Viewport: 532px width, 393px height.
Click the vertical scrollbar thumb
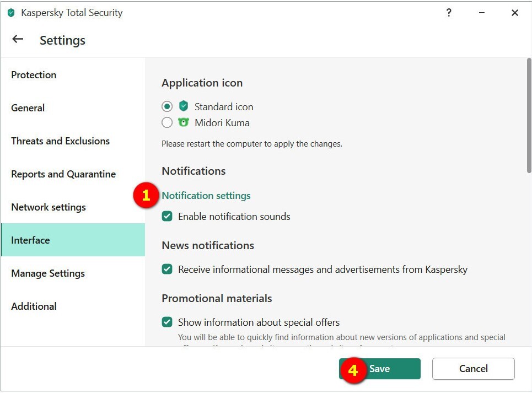[529, 115]
